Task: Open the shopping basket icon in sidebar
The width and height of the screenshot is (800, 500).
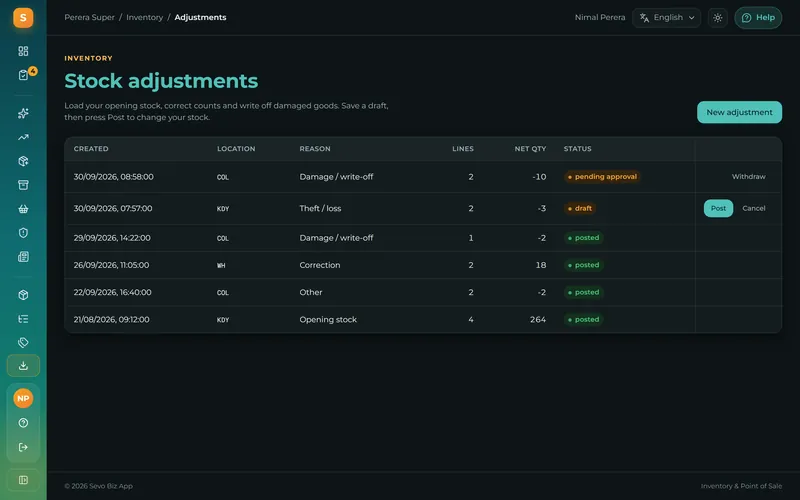Action: (x=23, y=209)
